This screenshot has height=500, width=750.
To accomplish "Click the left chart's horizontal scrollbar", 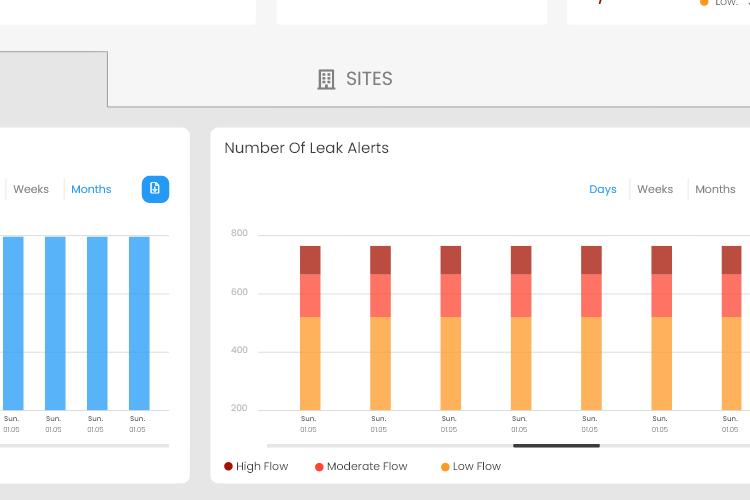I will coord(84,445).
